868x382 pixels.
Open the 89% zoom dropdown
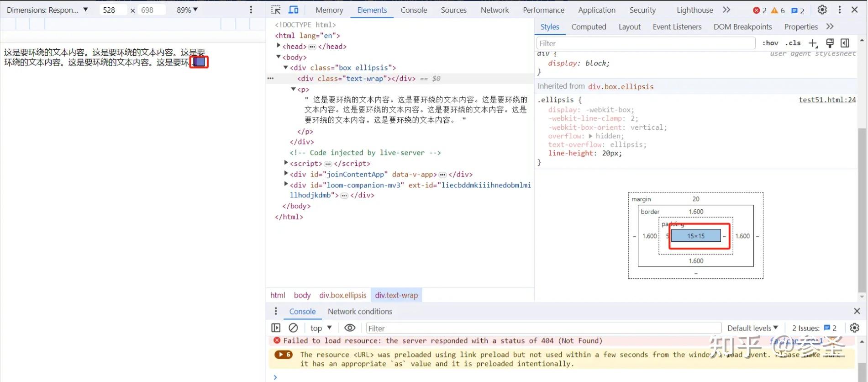tap(187, 10)
